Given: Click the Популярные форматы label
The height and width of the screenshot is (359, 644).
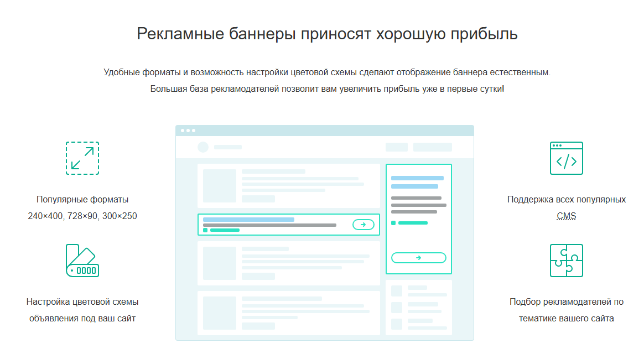Looking at the screenshot, I should [82, 199].
